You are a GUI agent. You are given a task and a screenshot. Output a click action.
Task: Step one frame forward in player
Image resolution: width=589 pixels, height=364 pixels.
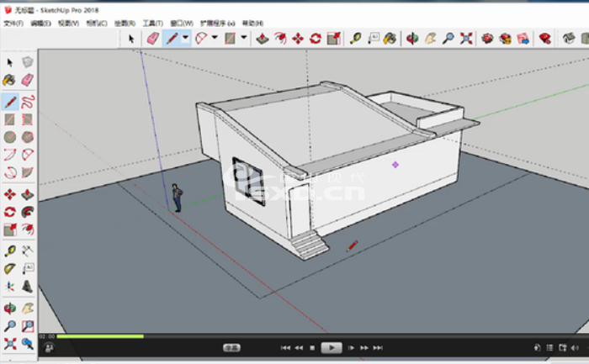click(x=351, y=348)
